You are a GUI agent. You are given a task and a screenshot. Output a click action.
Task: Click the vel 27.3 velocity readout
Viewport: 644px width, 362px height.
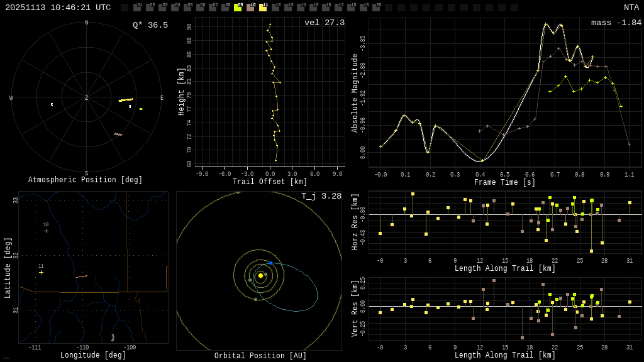click(324, 23)
